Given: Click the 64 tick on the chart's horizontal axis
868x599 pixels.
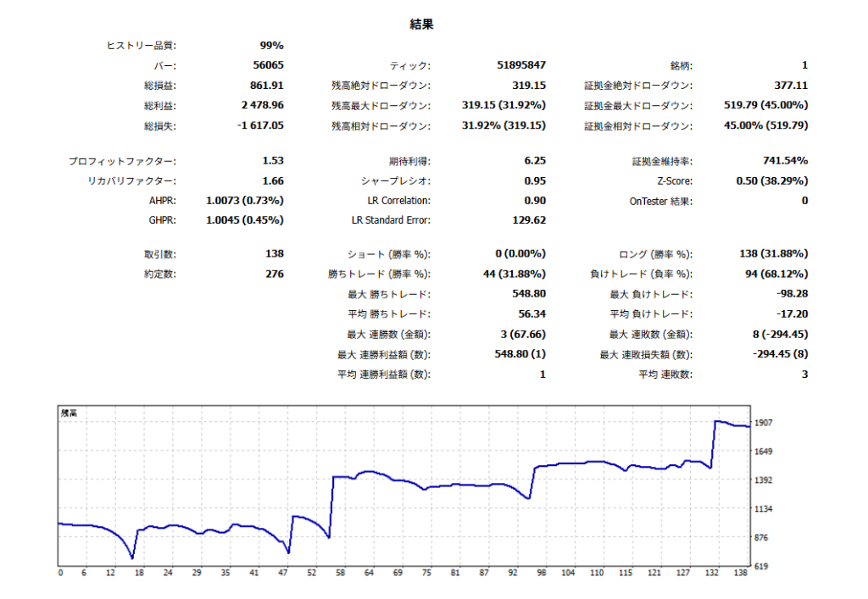Looking at the screenshot, I should (369, 574).
